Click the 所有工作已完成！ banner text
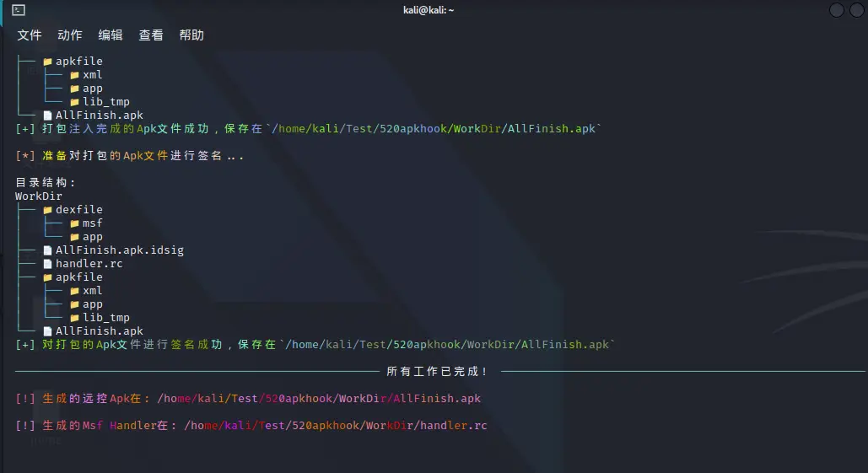The height and width of the screenshot is (473, 868). pos(437,372)
